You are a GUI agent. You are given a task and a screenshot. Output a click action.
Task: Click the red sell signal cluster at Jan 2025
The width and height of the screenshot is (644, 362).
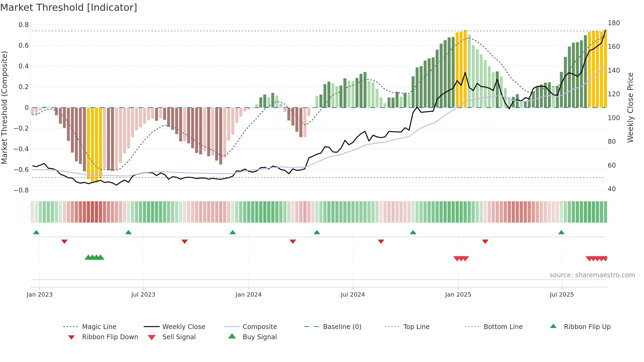point(461,259)
